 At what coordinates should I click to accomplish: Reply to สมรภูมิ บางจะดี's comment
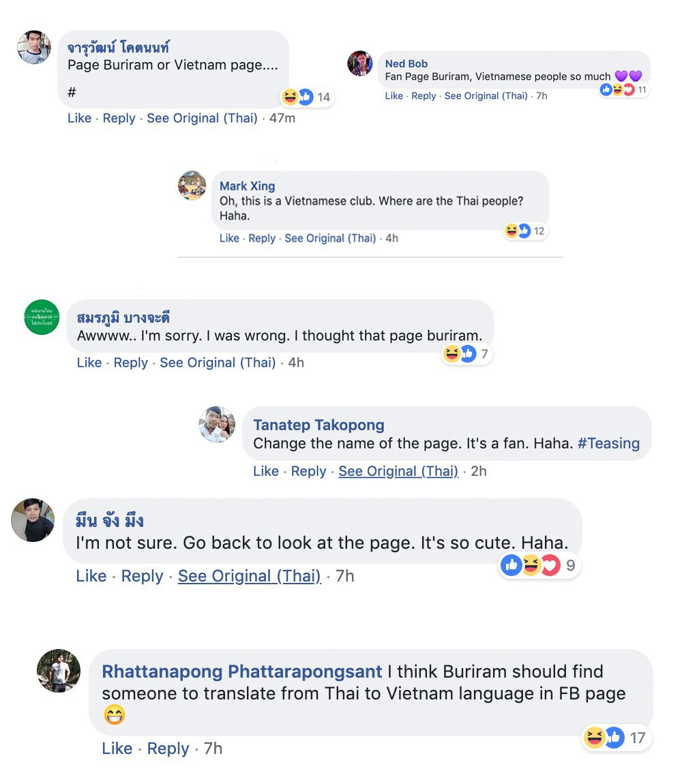coord(131,363)
